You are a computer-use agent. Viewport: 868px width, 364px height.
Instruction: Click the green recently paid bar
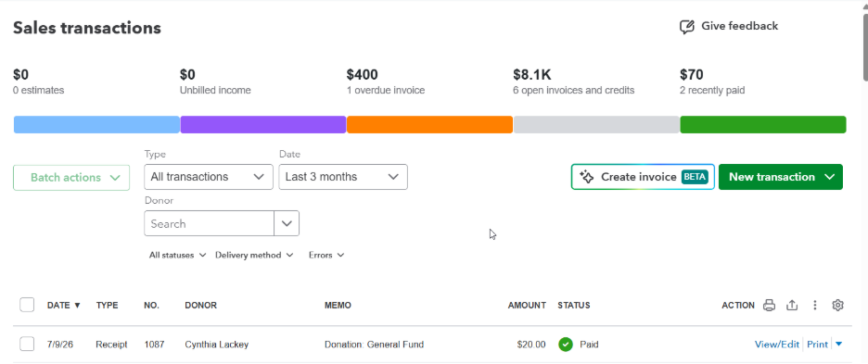[763, 124]
